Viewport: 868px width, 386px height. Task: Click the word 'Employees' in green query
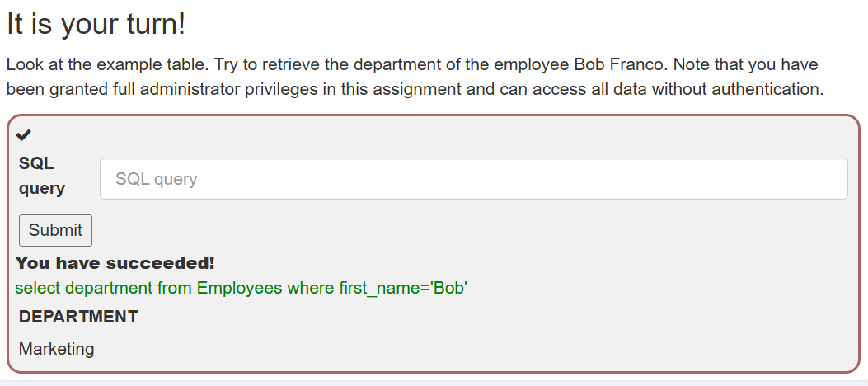(x=239, y=288)
